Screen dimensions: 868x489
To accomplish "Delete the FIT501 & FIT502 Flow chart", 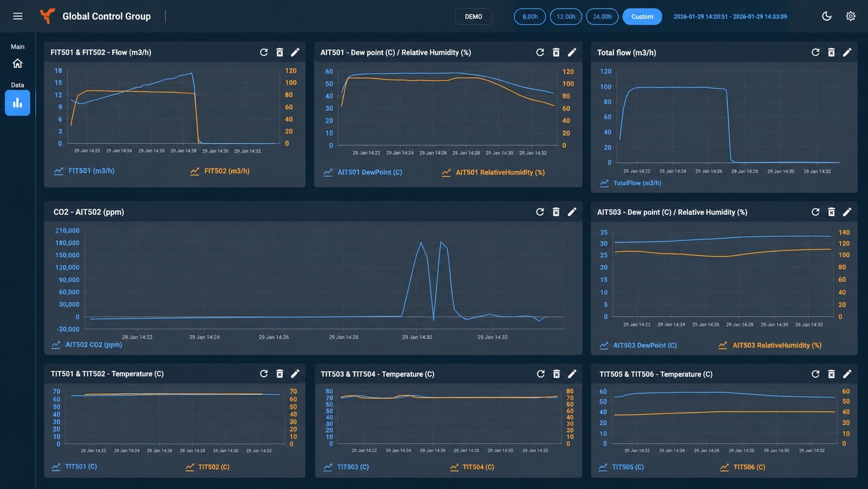I will [279, 52].
